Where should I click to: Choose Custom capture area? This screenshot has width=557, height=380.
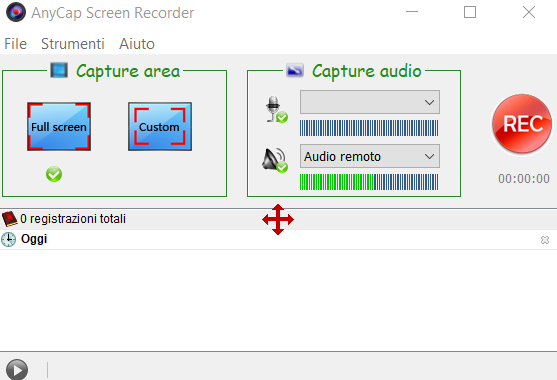160,126
